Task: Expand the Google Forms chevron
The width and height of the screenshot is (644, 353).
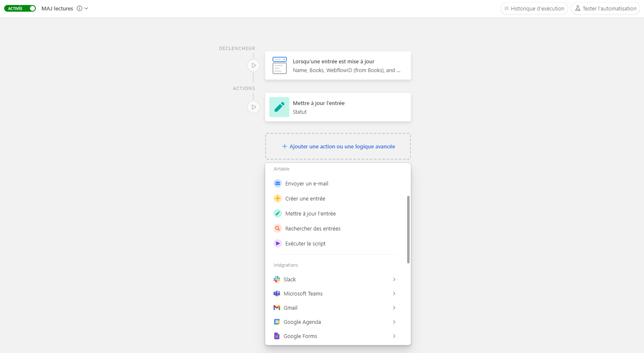Action: coord(394,336)
